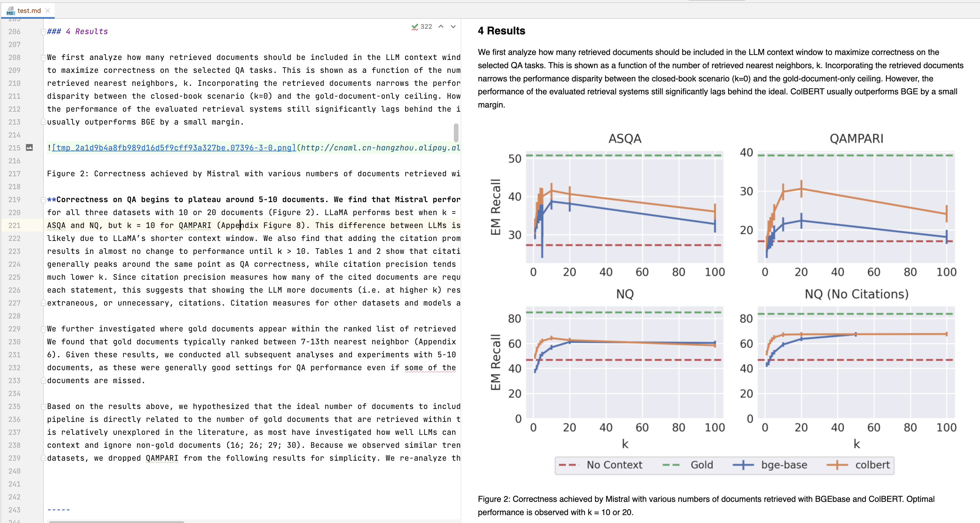
Task: Click line number 221 in the gutter
Action: tap(14, 226)
